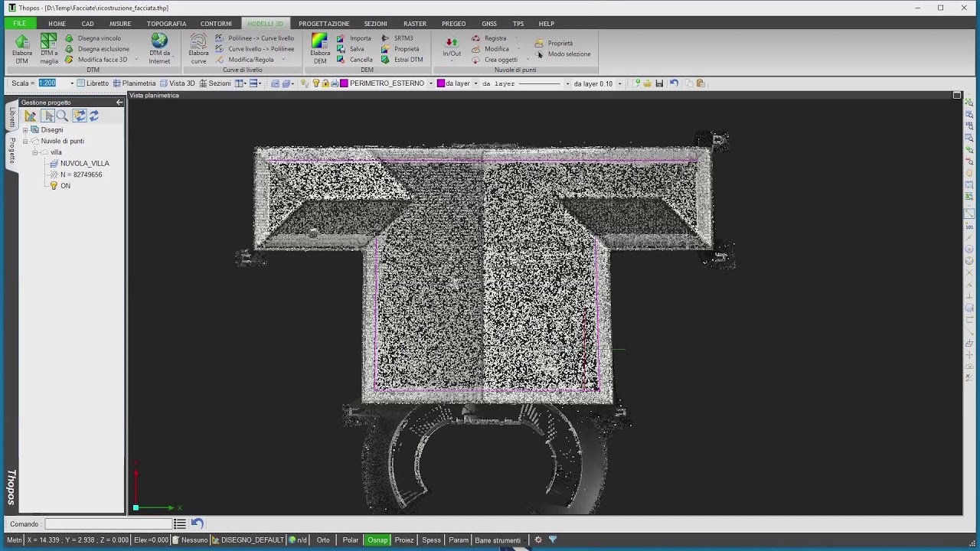Click Importa in DEM group

point(354,38)
